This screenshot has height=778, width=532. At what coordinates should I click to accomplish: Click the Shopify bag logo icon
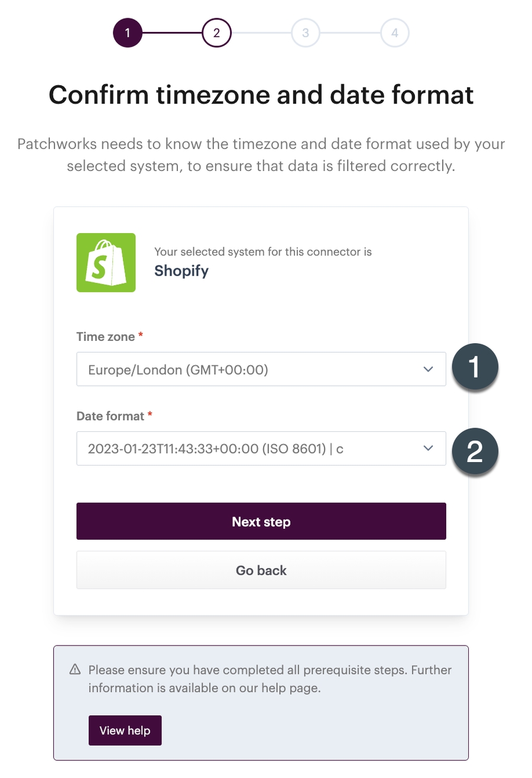tap(106, 262)
